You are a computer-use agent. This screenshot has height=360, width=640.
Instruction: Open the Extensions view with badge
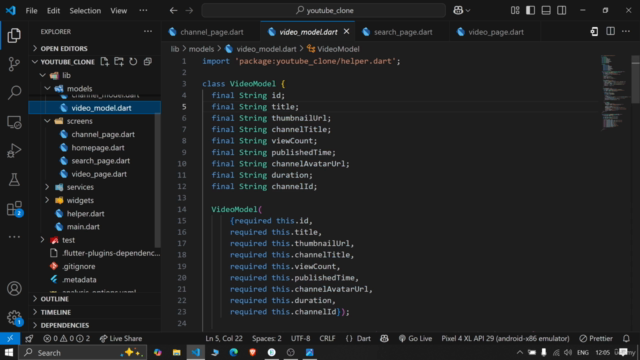(x=15, y=209)
